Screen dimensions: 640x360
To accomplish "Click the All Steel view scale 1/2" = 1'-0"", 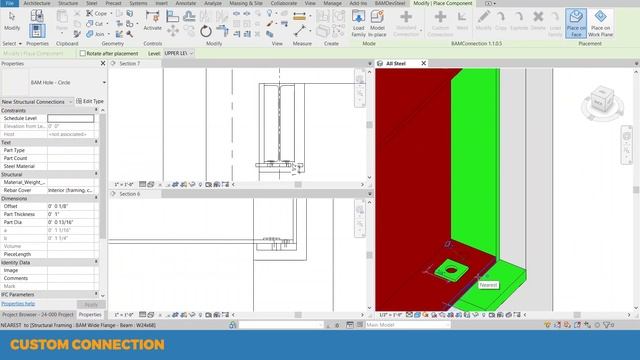I will tap(391, 315).
